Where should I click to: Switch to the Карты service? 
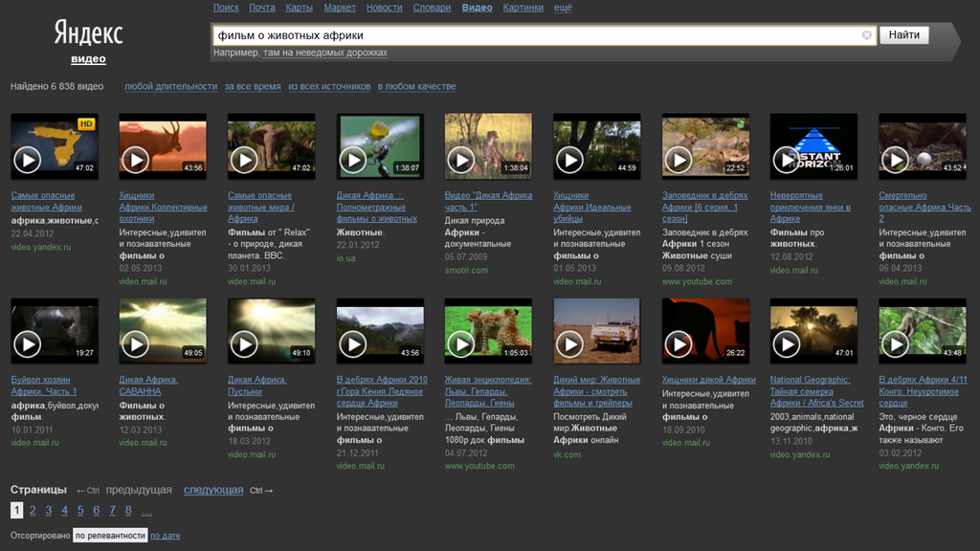coord(299,8)
